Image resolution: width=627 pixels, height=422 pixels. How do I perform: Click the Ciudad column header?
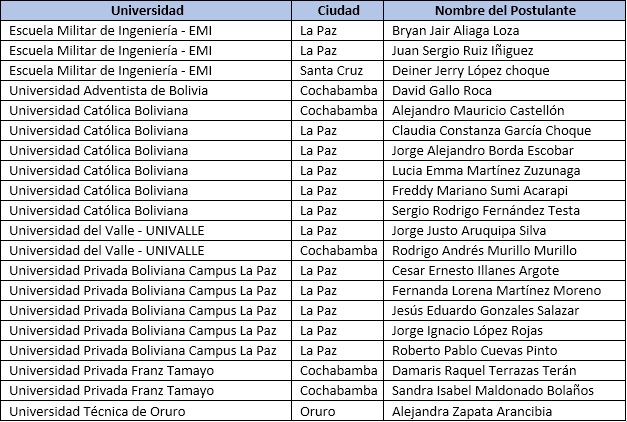click(x=338, y=10)
